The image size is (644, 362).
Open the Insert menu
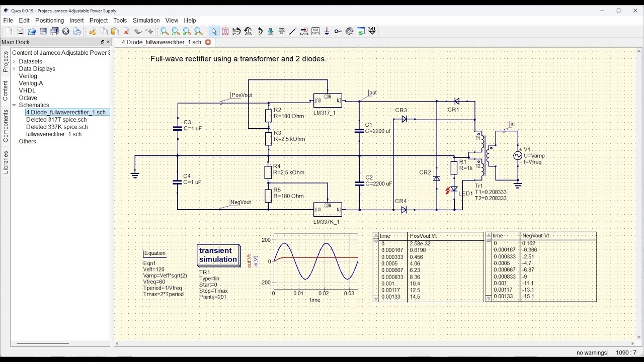click(76, 21)
